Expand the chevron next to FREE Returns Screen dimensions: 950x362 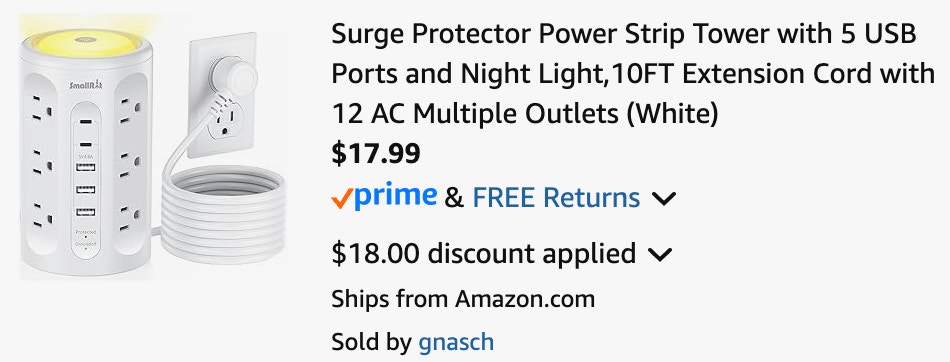tap(663, 198)
